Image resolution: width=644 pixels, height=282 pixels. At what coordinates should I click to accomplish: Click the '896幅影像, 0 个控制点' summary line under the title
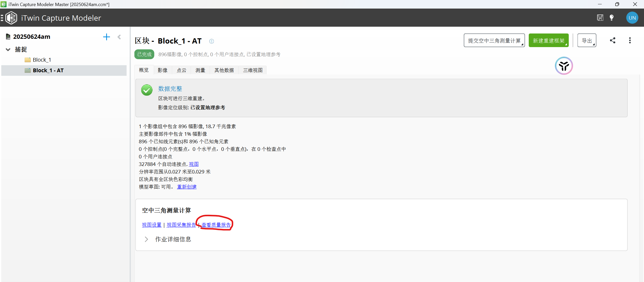click(219, 54)
